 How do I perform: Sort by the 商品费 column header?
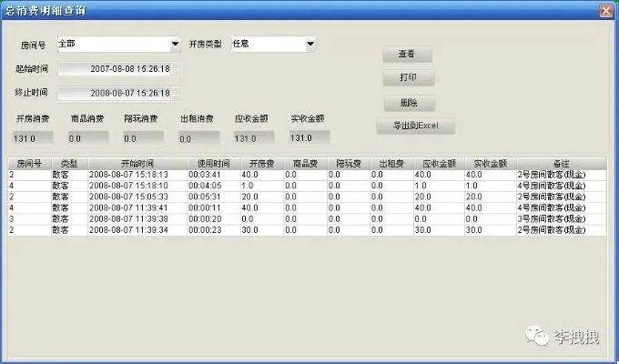coord(305,164)
